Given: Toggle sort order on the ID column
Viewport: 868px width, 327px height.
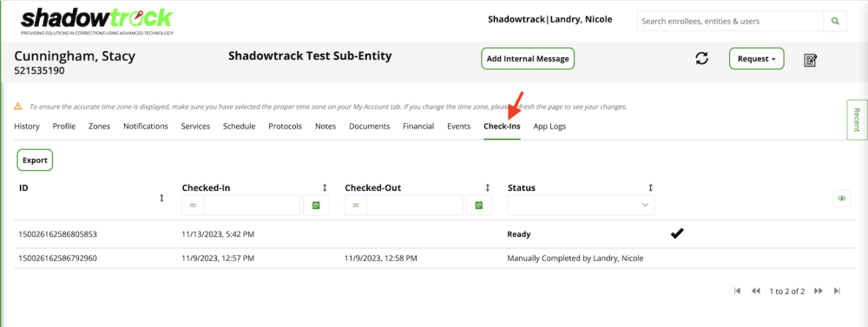Looking at the screenshot, I should [161, 198].
